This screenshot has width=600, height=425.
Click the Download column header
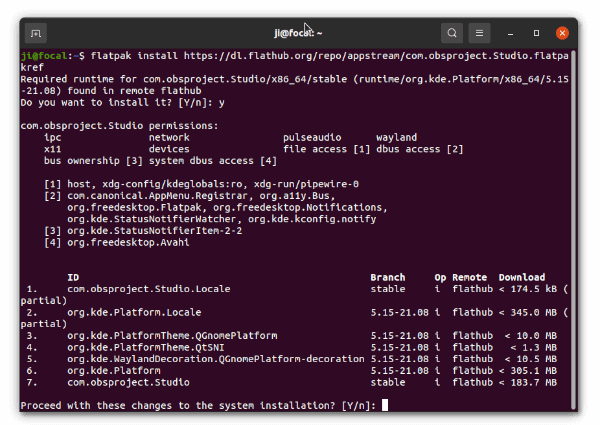coord(522,277)
